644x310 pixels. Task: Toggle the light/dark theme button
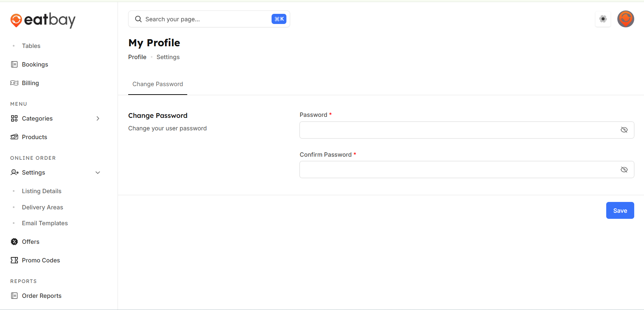point(603,19)
